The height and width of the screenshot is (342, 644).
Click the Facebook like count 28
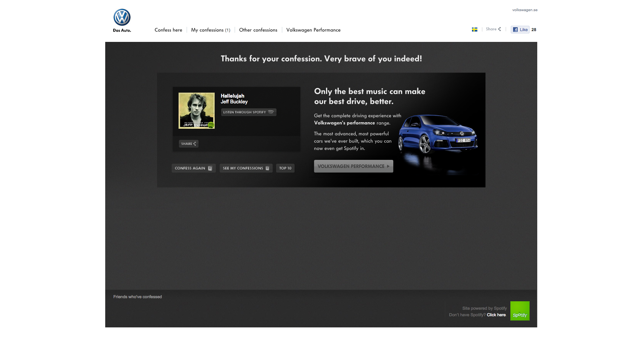pos(534,30)
